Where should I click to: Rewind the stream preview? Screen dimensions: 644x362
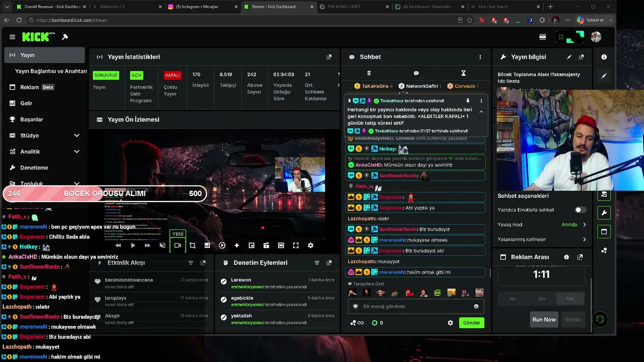(118, 245)
